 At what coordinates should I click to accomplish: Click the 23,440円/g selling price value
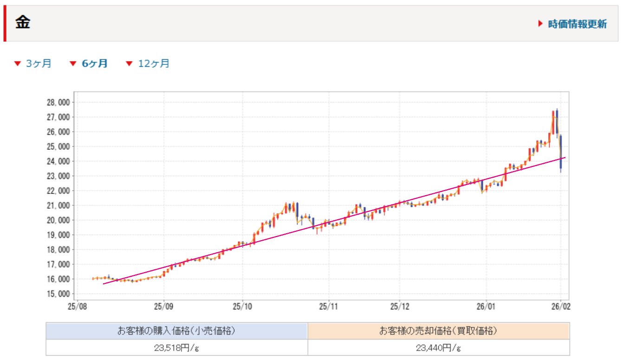[438, 348]
